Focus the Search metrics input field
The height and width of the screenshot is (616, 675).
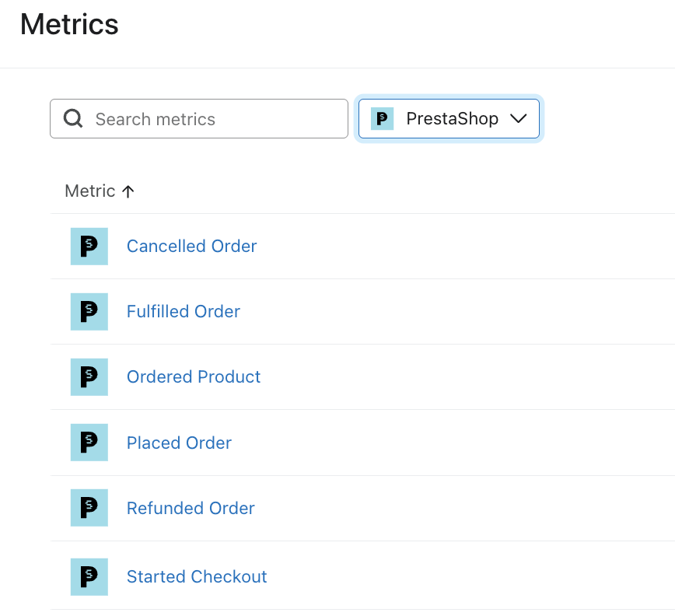tap(214, 119)
